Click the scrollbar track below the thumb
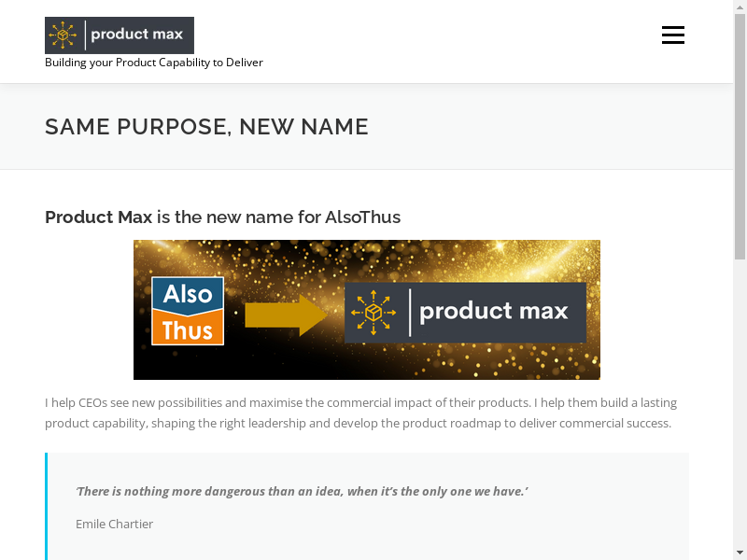The image size is (747, 560). (740, 401)
